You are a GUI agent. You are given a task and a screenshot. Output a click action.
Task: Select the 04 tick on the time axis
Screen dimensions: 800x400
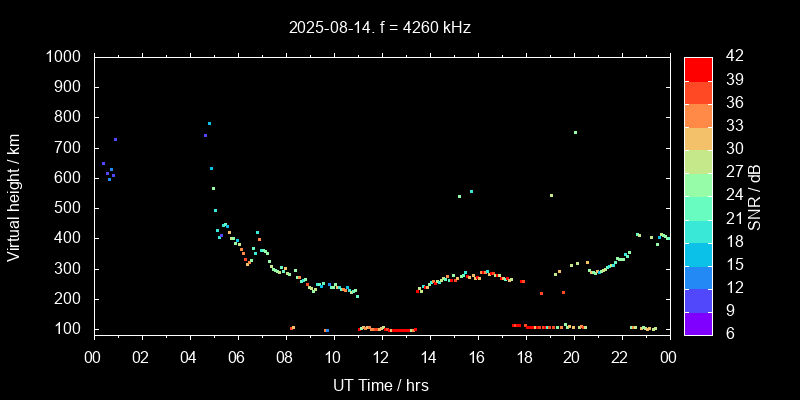190,356
